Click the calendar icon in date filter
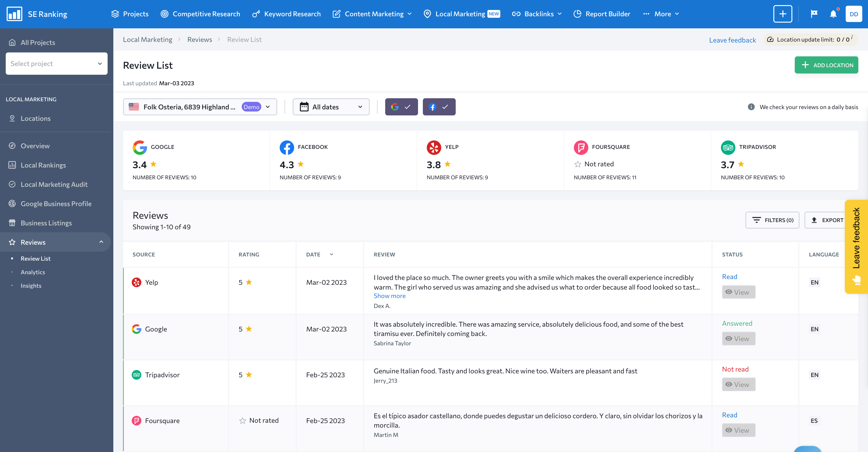Viewport: 868px width, 452px height. pyautogui.click(x=304, y=107)
